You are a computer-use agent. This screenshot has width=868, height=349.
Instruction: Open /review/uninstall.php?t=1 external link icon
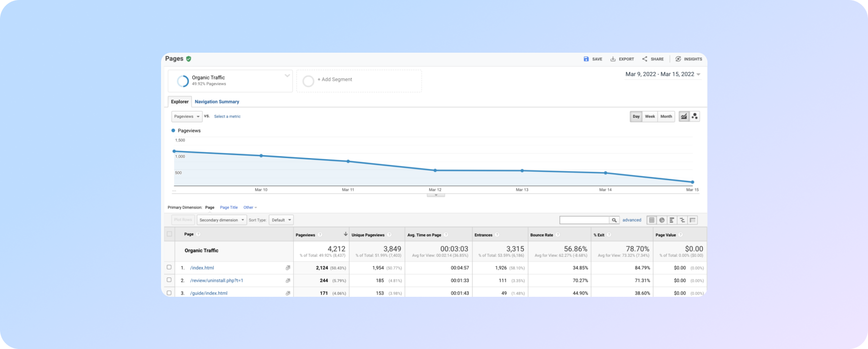[288, 280]
